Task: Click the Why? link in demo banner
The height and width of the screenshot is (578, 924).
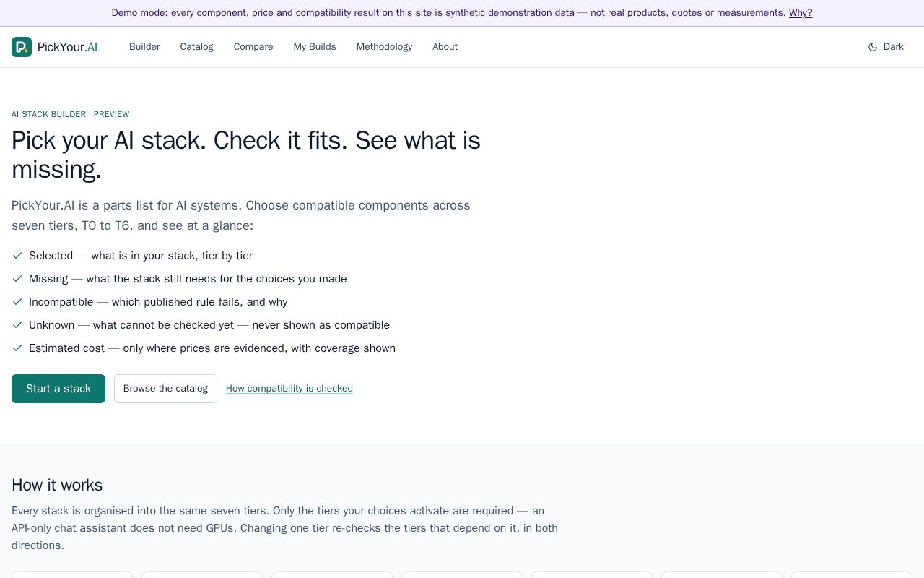Action: click(x=801, y=13)
